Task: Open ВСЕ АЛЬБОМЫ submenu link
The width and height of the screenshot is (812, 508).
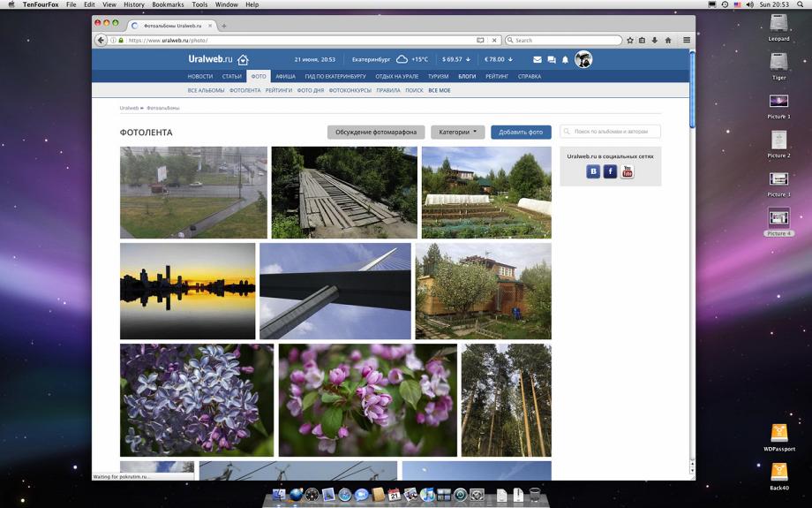Action: click(207, 90)
